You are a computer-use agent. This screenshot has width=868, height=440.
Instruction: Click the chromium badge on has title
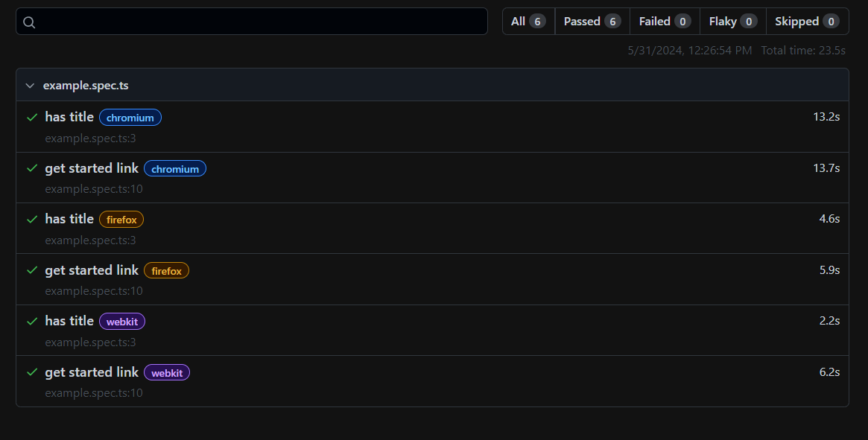pyautogui.click(x=130, y=118)
